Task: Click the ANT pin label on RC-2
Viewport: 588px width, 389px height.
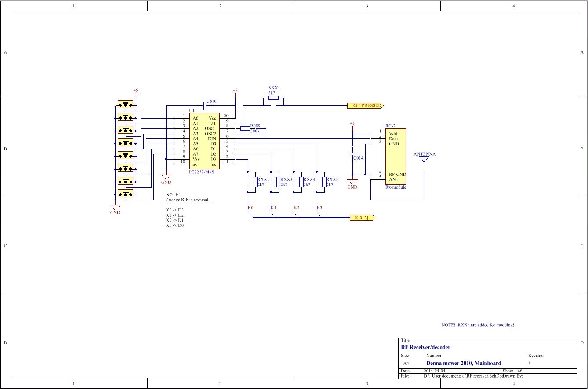Action: pos(393,179)
